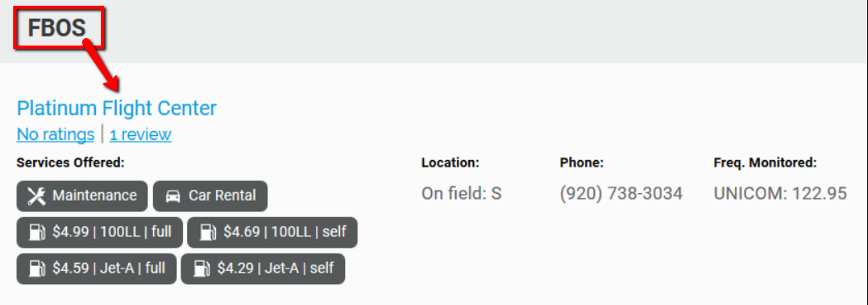Select the $4.69 100LL self badge
The image size is (868, 305).
pyautogui.click(x=272, y=232)
